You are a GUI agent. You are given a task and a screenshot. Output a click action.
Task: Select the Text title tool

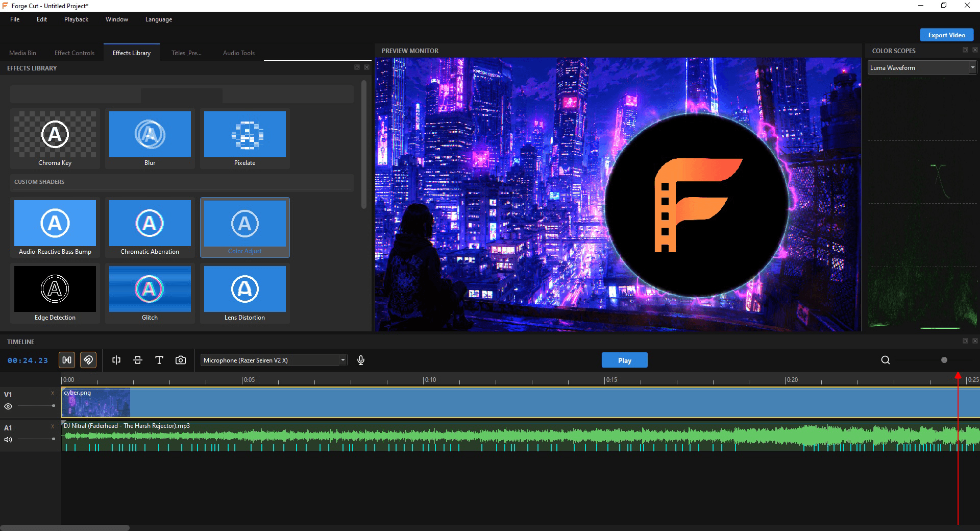(x=159, y=360)
